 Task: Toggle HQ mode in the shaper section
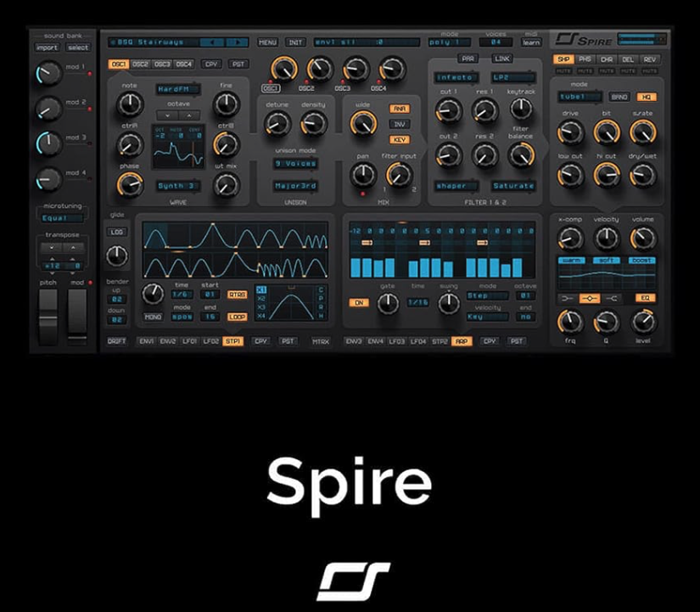[x=648, y=97]
